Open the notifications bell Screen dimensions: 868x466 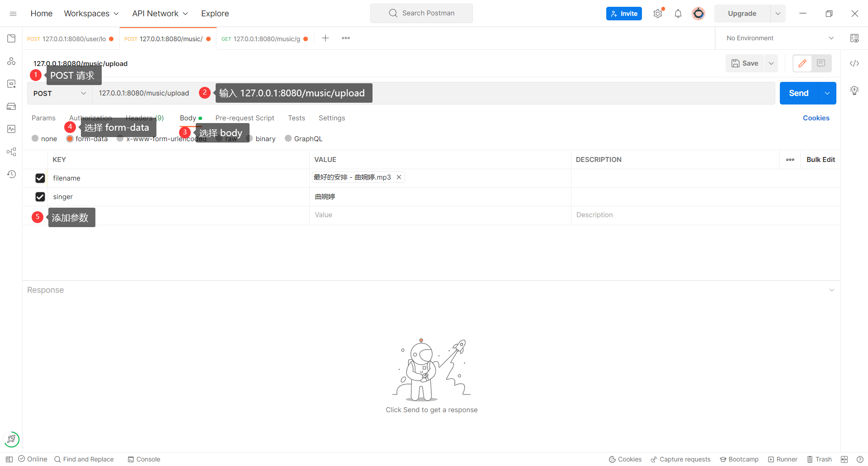click(x=678, y=14)
